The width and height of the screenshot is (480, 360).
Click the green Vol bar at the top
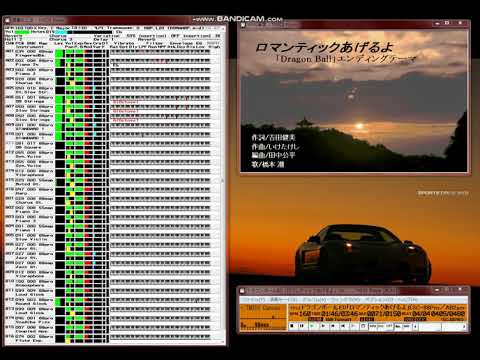click(x=22, y=32)
